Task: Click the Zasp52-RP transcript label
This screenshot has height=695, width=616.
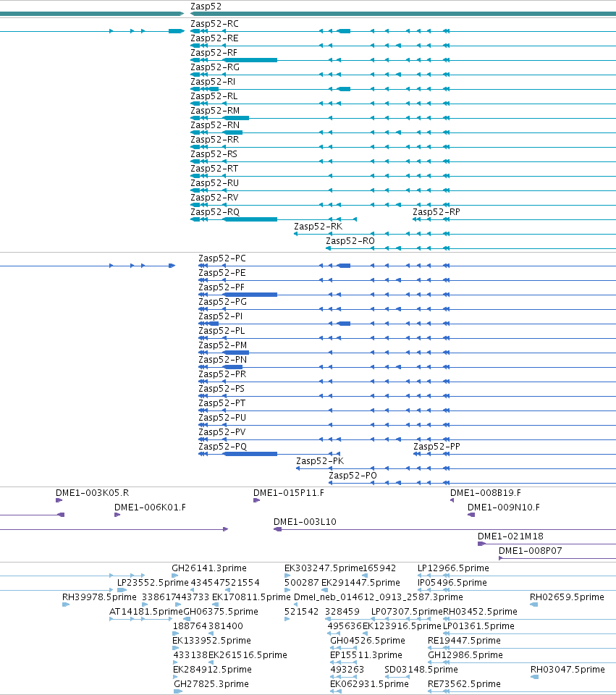Action: 436,212
